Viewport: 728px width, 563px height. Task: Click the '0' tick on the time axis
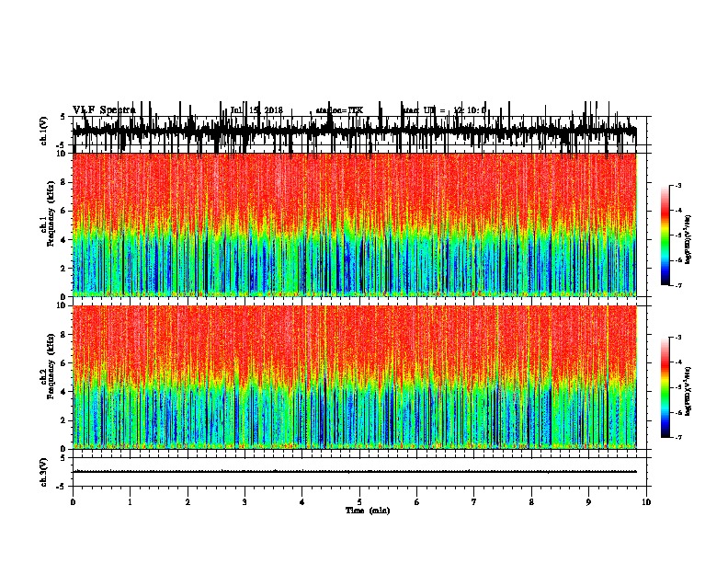point(73,502)
